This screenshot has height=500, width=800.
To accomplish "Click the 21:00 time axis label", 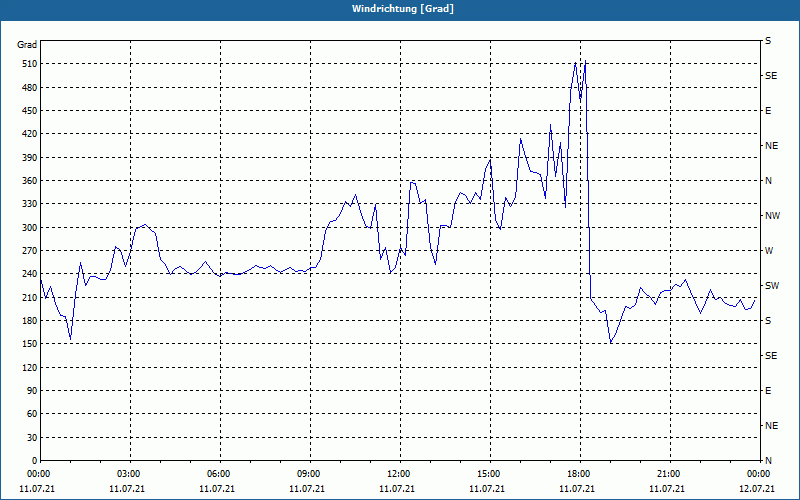I will click(670, 474).
